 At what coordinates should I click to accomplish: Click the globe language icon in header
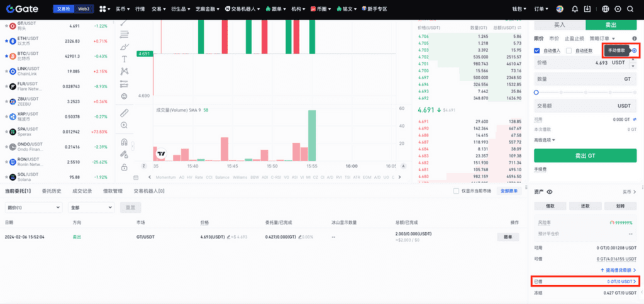[x=606, y=9]
